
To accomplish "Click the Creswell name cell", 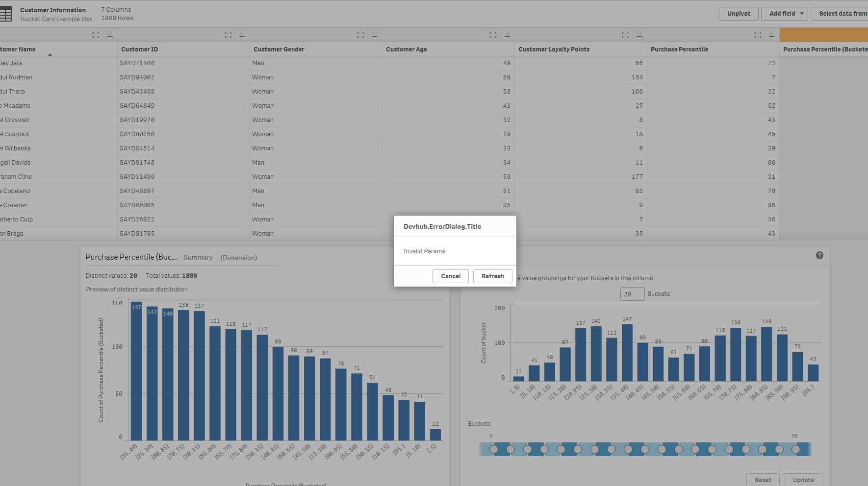I will click(58, 120).
